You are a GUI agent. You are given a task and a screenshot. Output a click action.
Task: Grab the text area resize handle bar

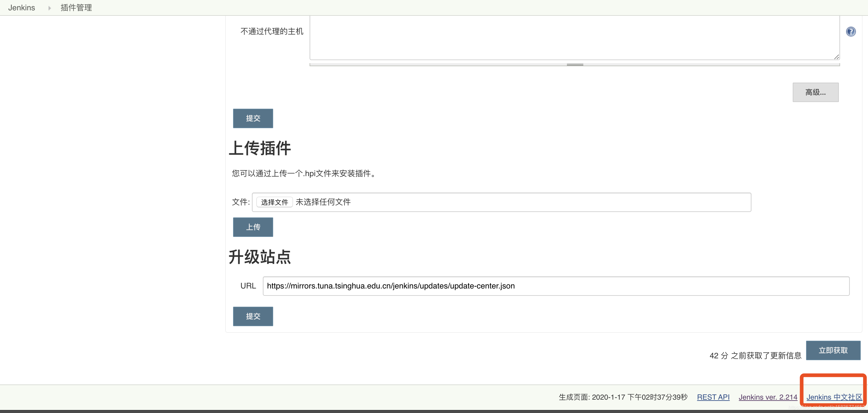click(x=575, y=64)
